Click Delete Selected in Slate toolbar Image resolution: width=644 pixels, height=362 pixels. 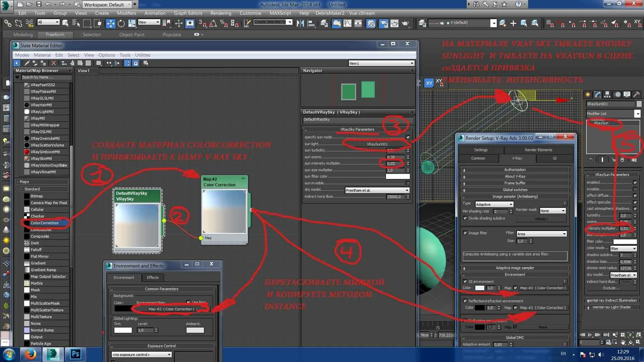click(x=53, y=63)
